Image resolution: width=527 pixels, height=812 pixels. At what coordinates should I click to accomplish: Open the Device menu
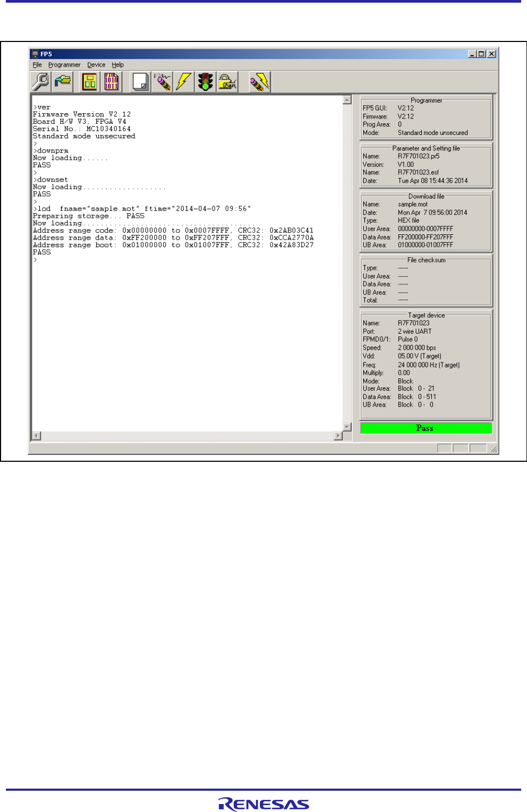(96, 65)
